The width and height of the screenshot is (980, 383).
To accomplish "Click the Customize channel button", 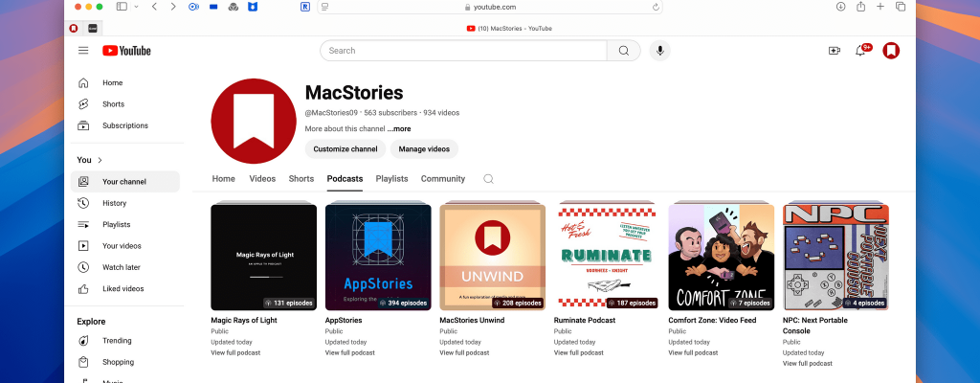I will point(346,148).
